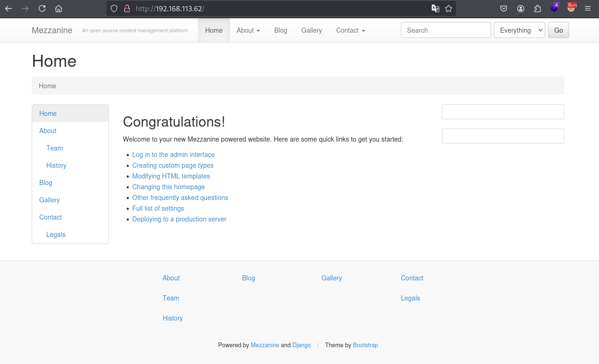Click the URL address bar
The height and width of the screenshot is (364, 599).
tap(280, 8)
